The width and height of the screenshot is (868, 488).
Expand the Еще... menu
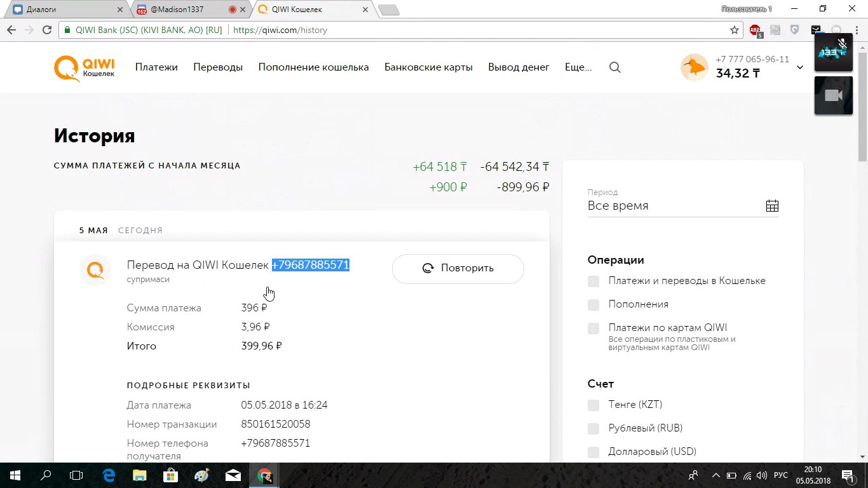tap(578, 67)
